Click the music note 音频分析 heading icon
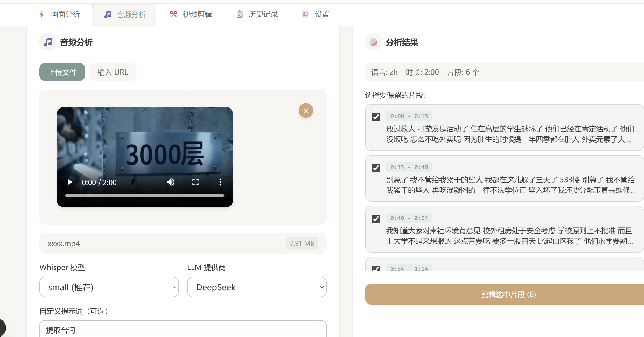This screenshot has height=337, width=644. point(48,42)
